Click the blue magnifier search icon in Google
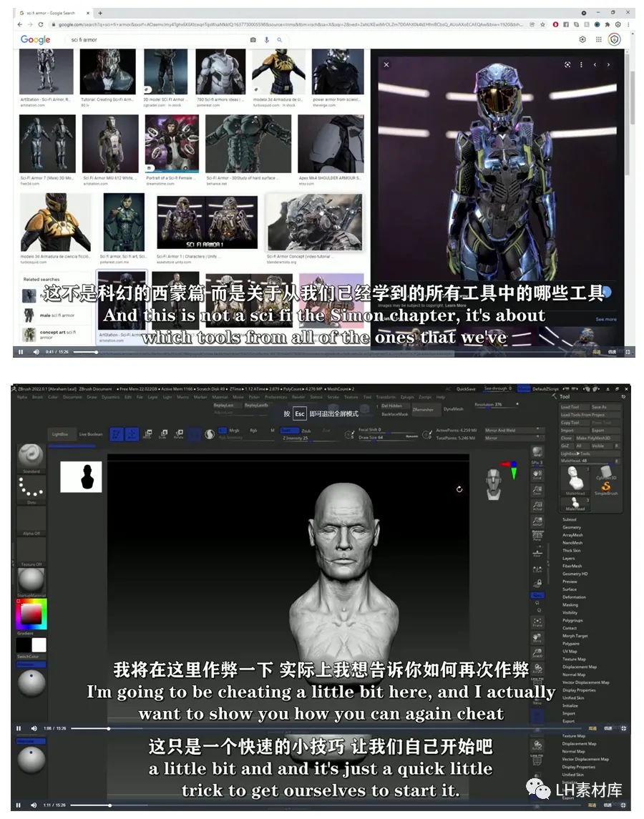This screenshot has height=819, width=644. [x=280, y=39]
